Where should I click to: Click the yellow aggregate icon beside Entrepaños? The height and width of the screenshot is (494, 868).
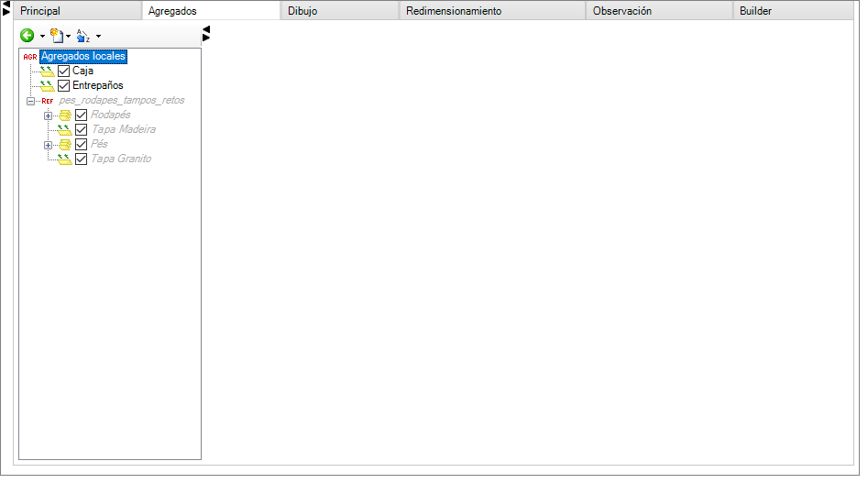[x=47, y=86]
